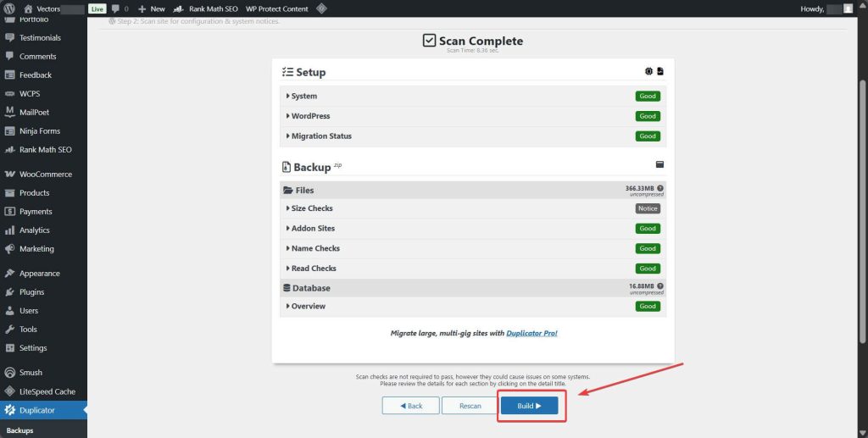Click the Appearance brush icon
868x438 pixels.
(9, 273)
